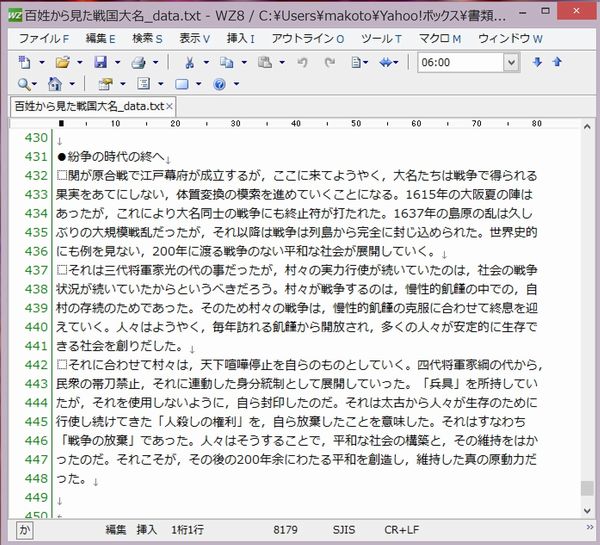Click the Print icon
600x545 pixels.
coord(138,62)
